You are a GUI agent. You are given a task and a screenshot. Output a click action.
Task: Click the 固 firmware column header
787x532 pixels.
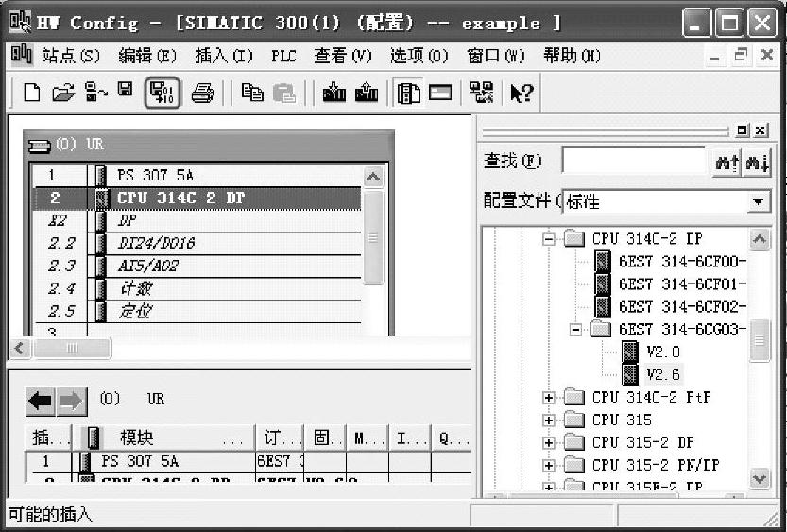325,438
